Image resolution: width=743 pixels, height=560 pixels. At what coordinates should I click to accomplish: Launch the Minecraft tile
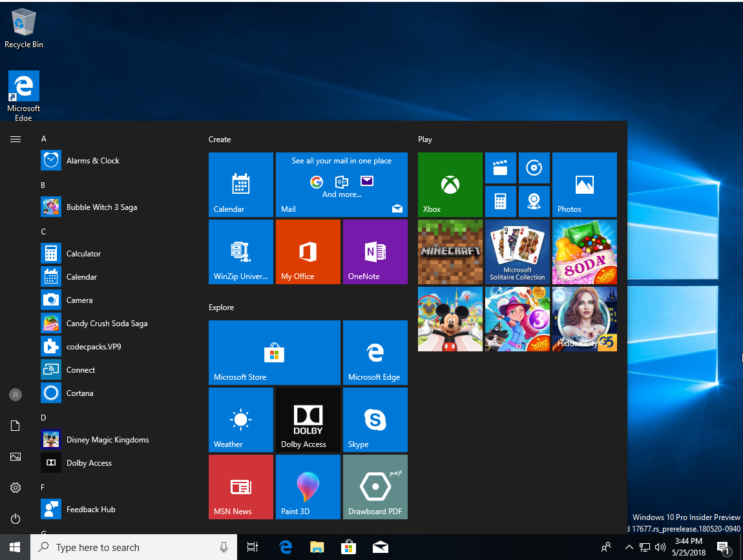coord(450,252)
